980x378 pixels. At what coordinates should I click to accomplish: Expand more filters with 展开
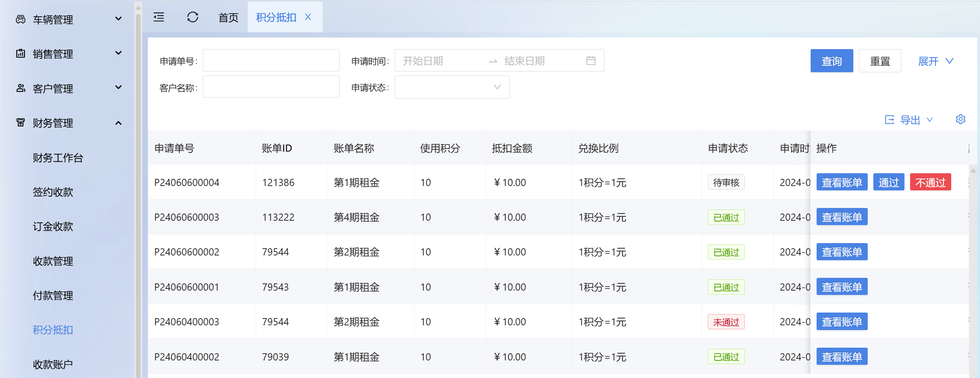point(935,61)
